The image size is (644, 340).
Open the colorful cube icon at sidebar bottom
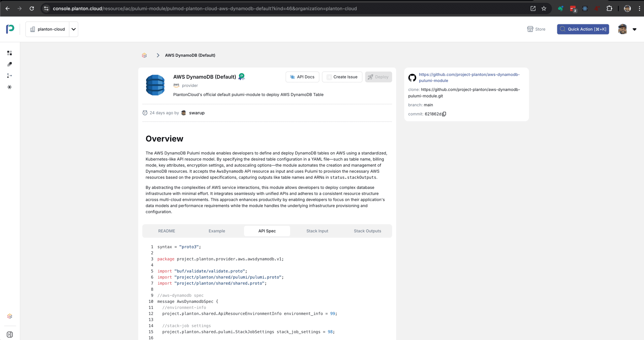pos(9,316)
